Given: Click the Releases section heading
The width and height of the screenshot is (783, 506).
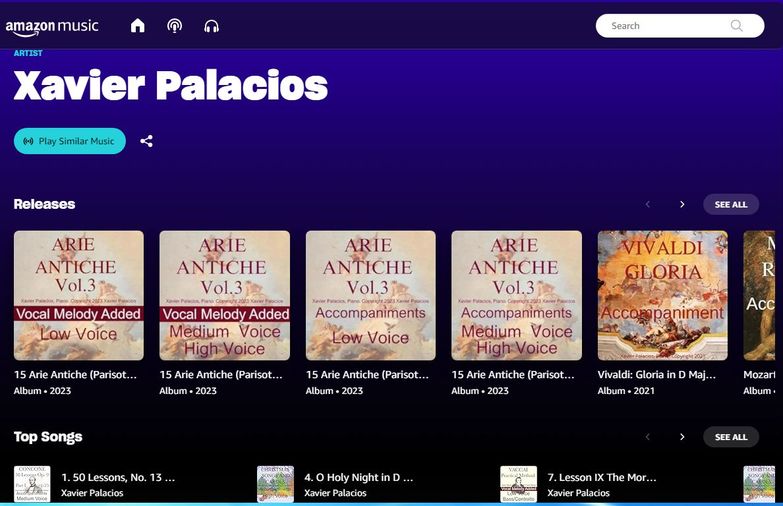Looking at the screenshot, I should coord(44,204).
